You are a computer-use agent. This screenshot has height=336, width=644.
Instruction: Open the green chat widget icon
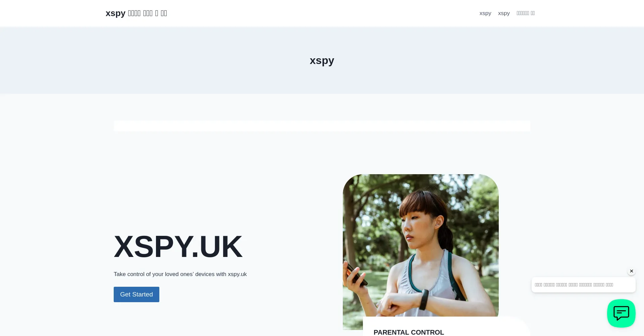click(x=621, y=313)
